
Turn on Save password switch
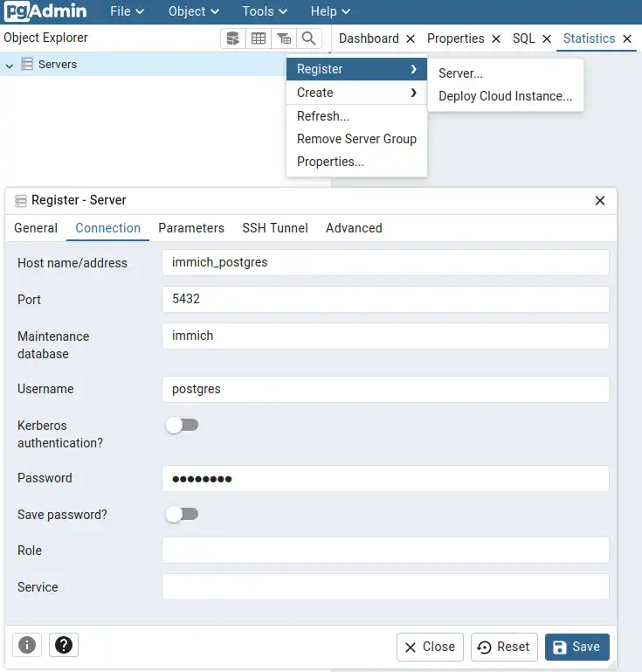click(183, 515)
